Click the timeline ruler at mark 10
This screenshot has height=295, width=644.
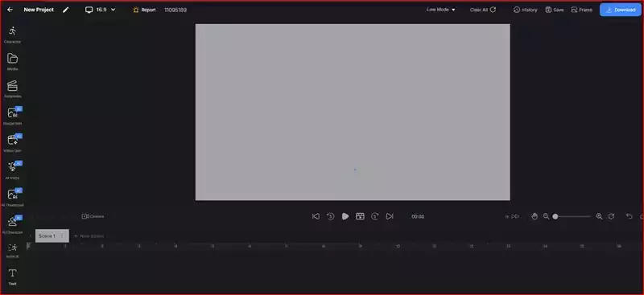[x=398, y=246]
